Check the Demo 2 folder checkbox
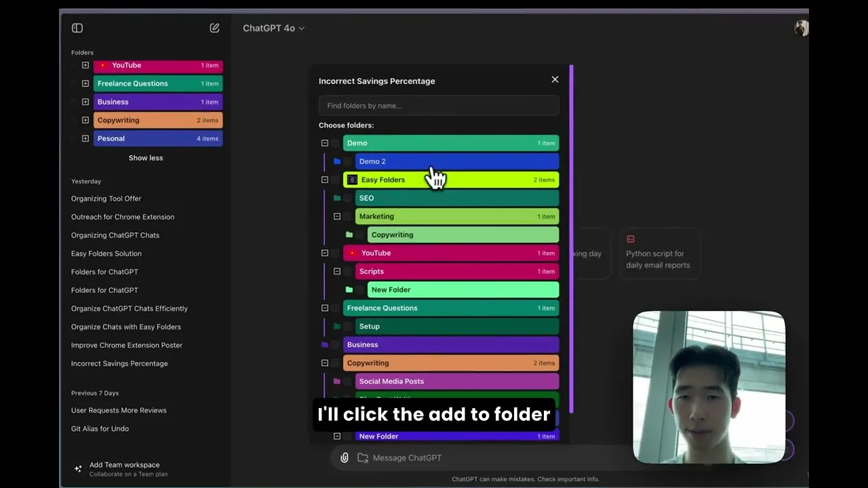Viewport: 868px width, 488px height. [348, 161]
